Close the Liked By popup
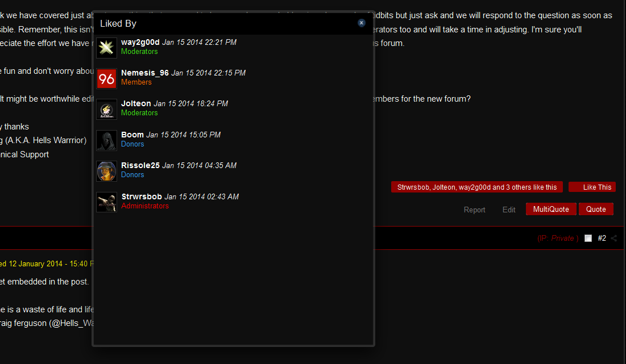This screenshot has height=364, width=626. [361, 23]
